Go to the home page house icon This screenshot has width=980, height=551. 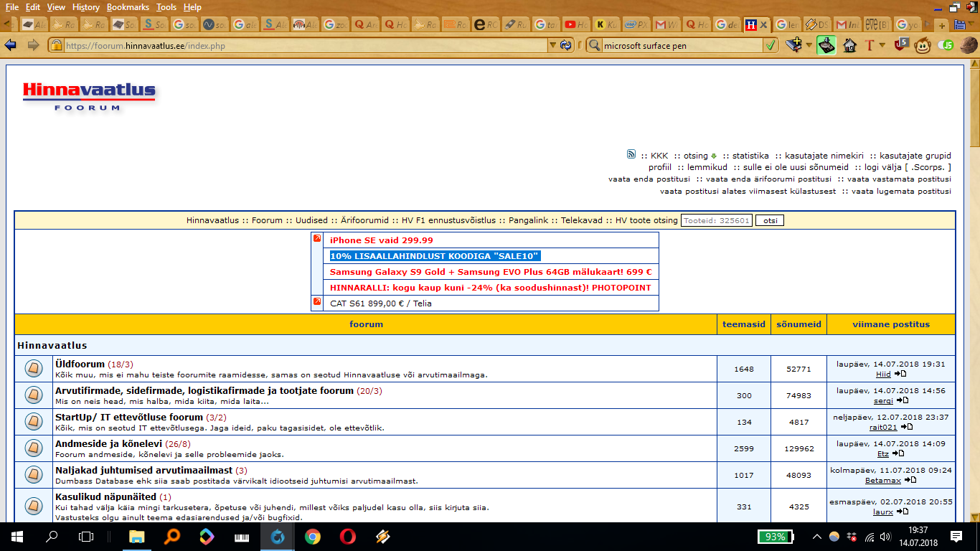pyautogui.click(x=849, y=45)
